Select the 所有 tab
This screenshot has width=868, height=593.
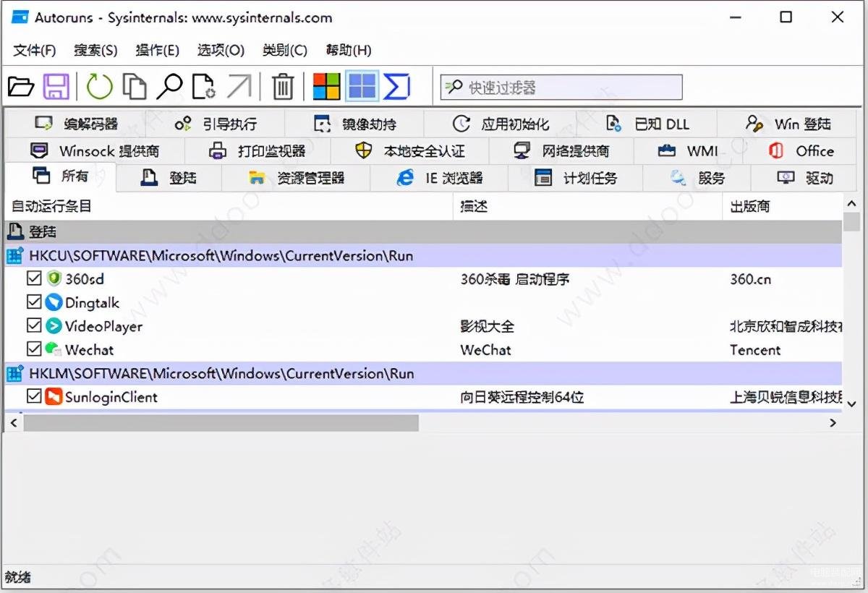click(61, 176)
